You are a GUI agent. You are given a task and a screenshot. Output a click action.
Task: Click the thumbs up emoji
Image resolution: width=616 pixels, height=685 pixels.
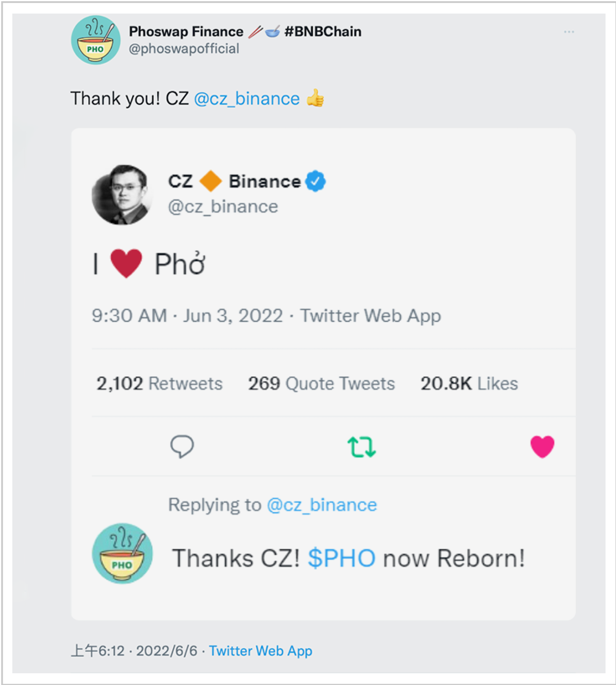point(315,99)
